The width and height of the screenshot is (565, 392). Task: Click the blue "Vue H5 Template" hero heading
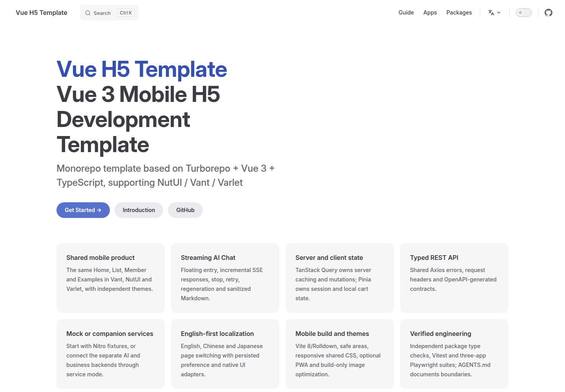(142, 69)
